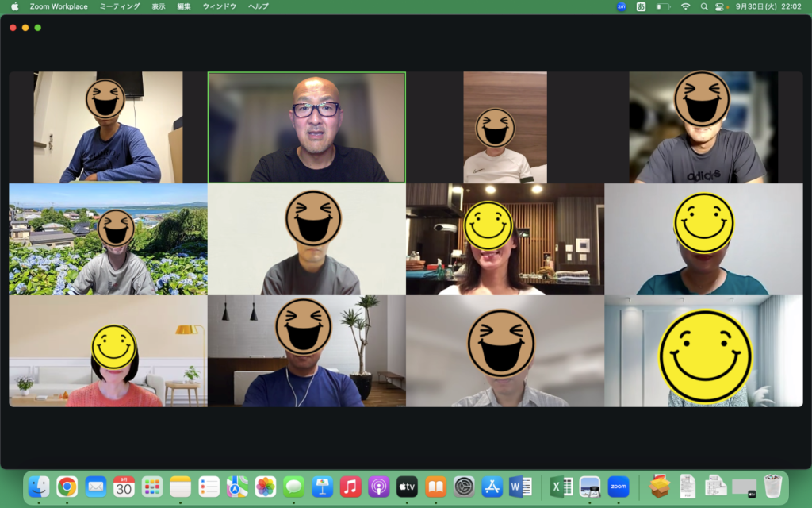Screen dimensions: 812x508
Task: Open the App Store dock icon
Action: 492,487
